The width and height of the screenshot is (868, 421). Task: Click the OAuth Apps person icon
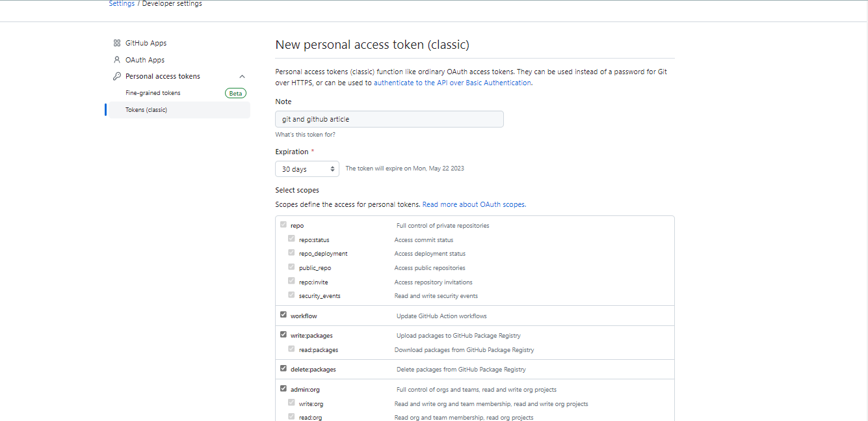pyautogui.click(x=117, y=60)
